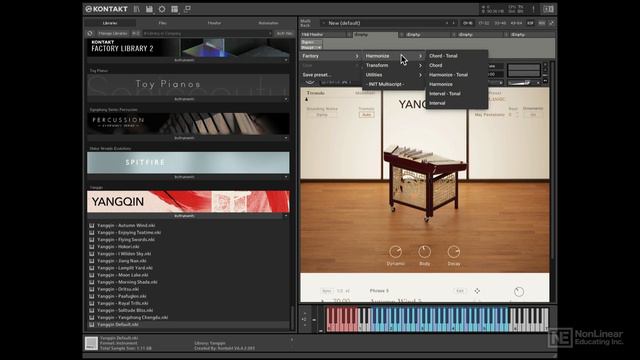Turn the Body knob
This screenshot has height=360, width=640.
(424, 252)
